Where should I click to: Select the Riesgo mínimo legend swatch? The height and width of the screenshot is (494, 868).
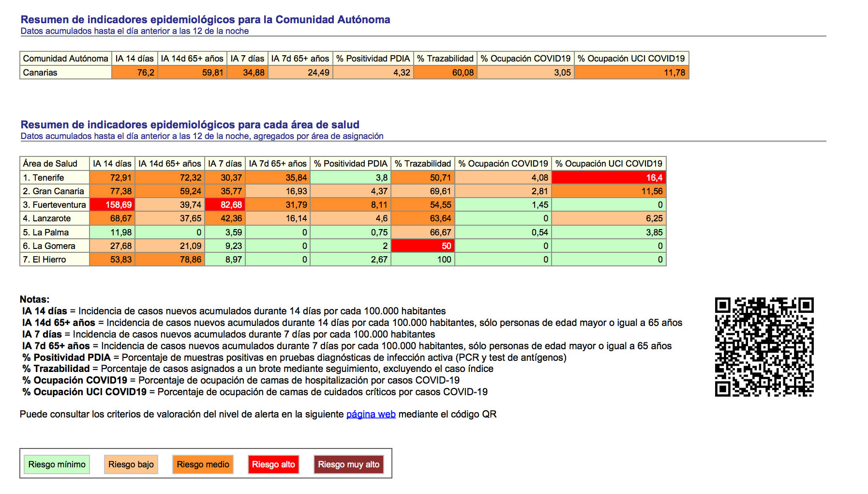coord(57,464)
